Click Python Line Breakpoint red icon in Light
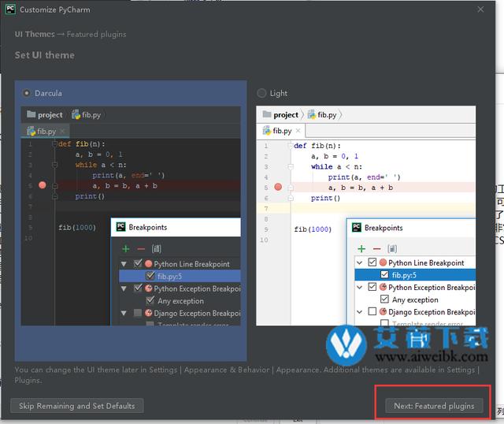Image resolution: width=504 pixels, height=424 pixels. click(x=383, y=262)
